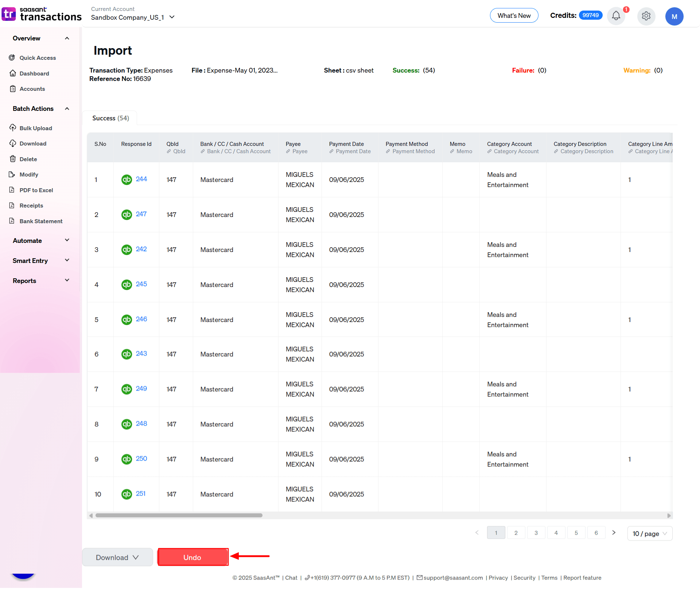Click the horizontal table scrollbar thumb
The width and height of the screenshot is (700, 589).
179,515
